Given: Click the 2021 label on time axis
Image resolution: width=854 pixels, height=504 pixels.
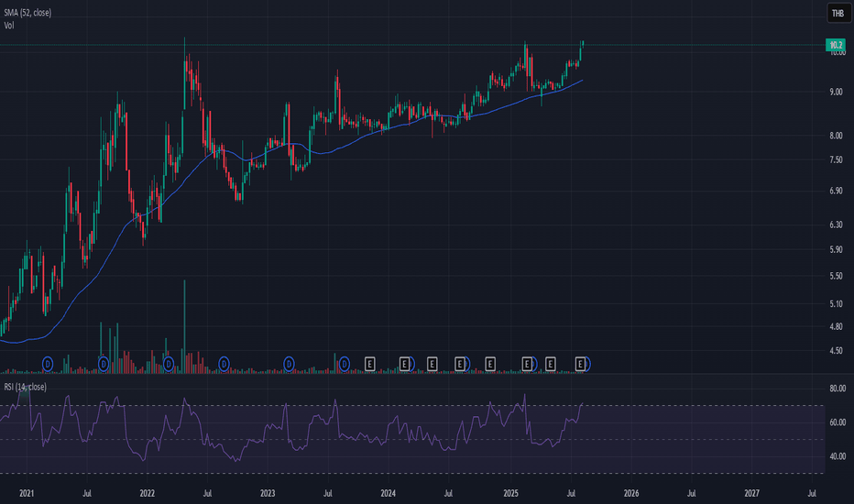Looking at the screenshot, I should tap(27, 493).
